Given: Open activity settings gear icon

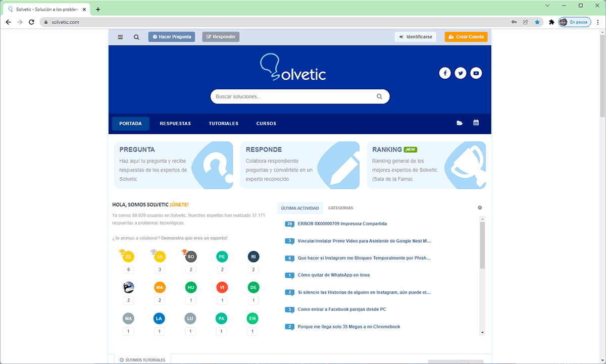Looking at the screenshot, I should (480, 207).
